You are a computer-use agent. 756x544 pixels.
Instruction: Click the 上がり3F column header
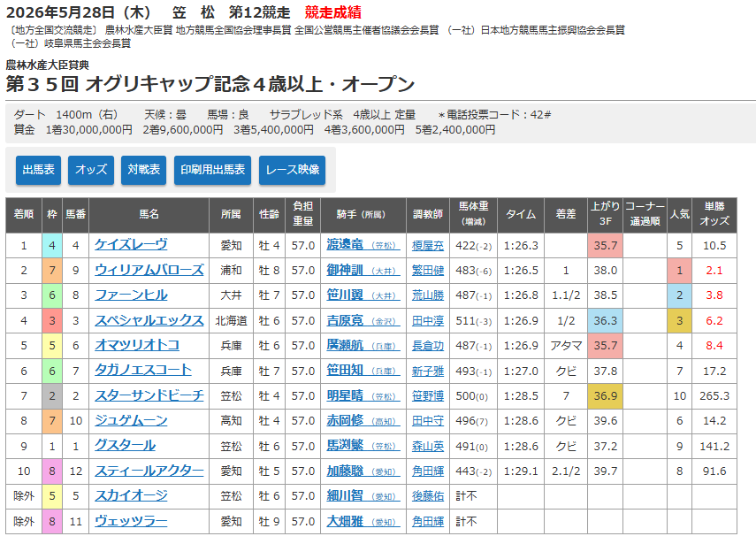point(605,214)
